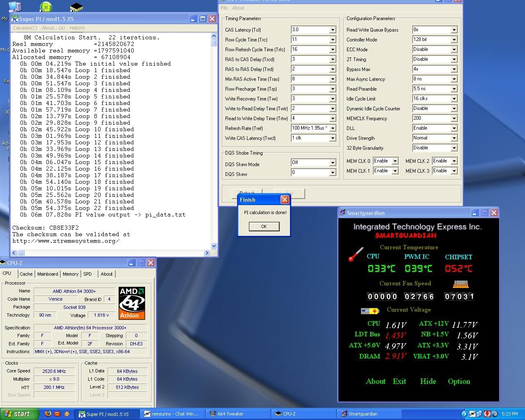Click Exit link in Smartguardian
This screenshot has width=525, height=420.
[399, 381]
